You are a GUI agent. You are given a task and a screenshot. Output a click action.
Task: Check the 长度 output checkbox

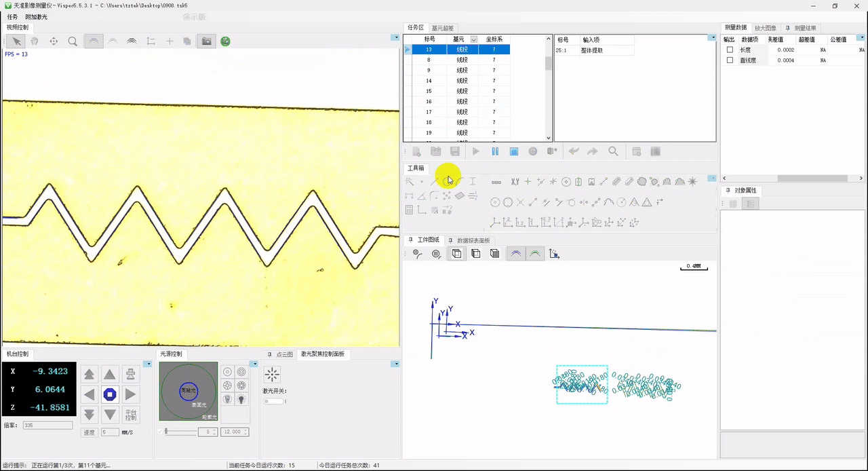click(730, 50)
